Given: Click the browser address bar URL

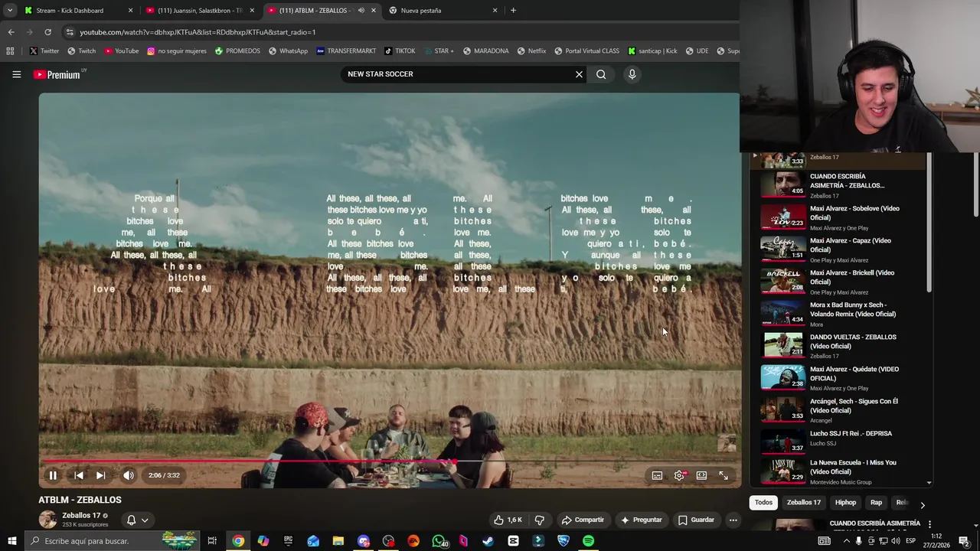Looking at the screenshot, I should [x=198, y=32].
